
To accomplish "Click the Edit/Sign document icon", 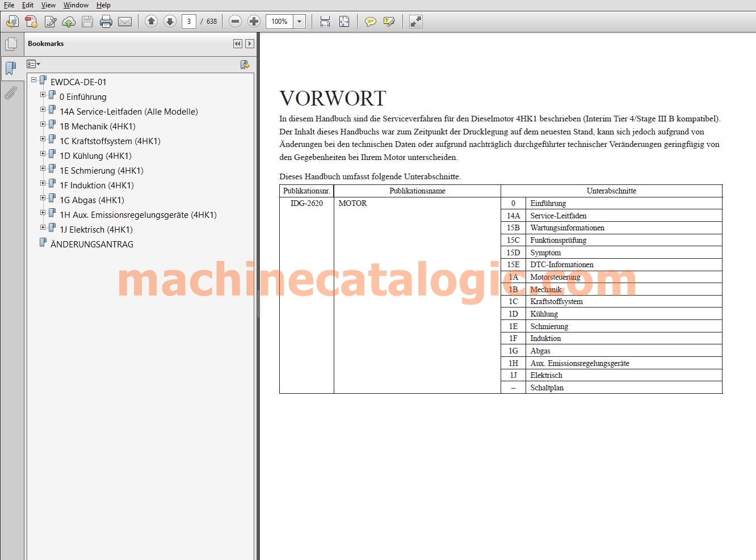I will point(50,22).
